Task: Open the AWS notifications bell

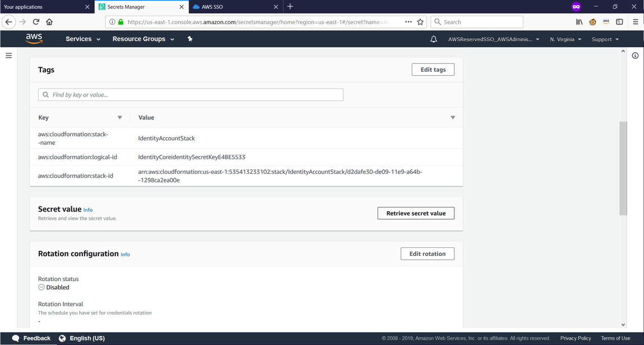Action: pos(433,39)
